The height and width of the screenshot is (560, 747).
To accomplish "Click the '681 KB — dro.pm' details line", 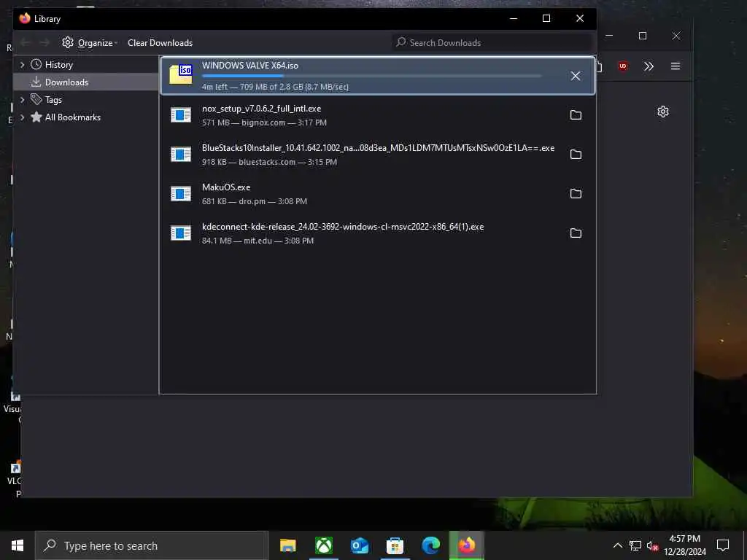I will pyautogui.click(x=255, y=201).
